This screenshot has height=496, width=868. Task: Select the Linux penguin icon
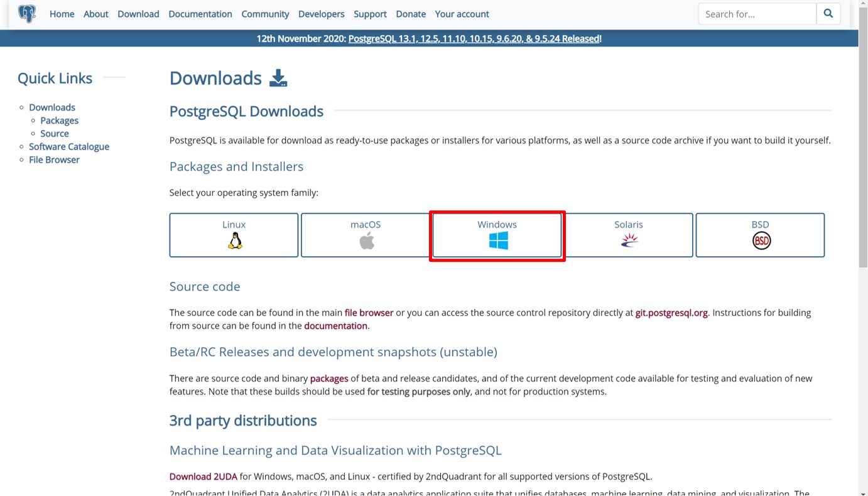pyautogui.click(x=235, y=241)
